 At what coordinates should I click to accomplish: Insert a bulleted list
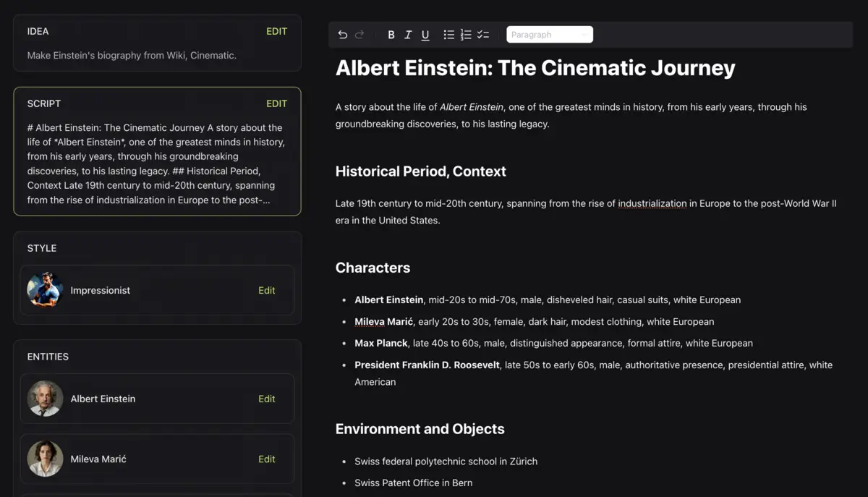(448, 35)
